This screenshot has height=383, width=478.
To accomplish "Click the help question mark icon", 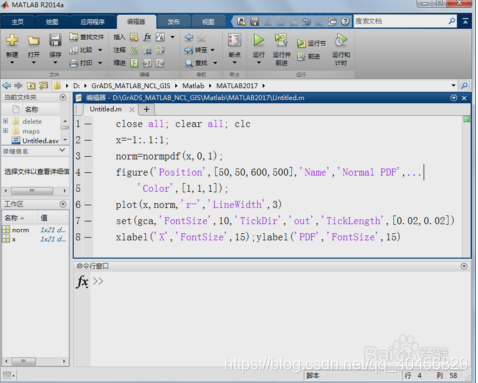I will tap(345, 22).
